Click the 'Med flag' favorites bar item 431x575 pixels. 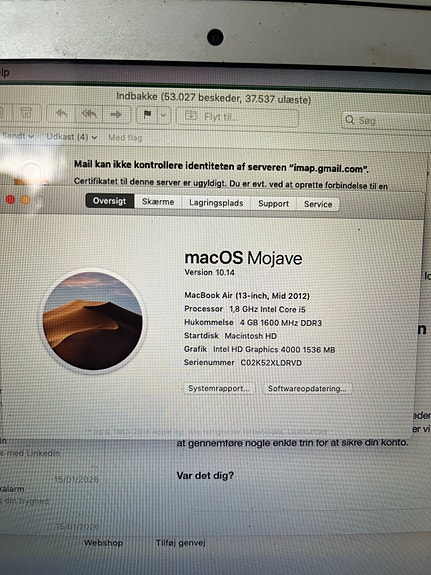pyautogui.click(x=125, y=138)
